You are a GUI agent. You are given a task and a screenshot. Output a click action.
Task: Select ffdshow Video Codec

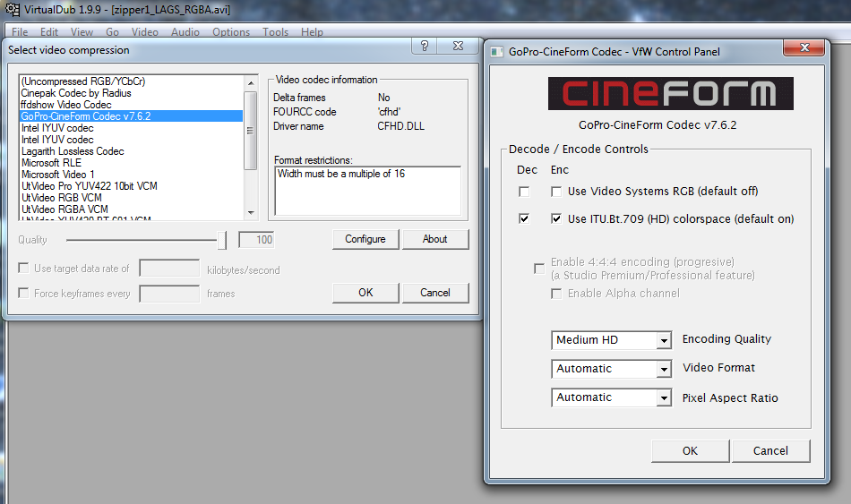pyautogui.click(x=131, y=105)
